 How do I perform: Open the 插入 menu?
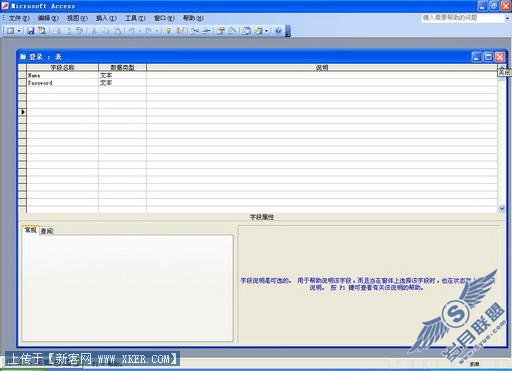pos(106,18)
